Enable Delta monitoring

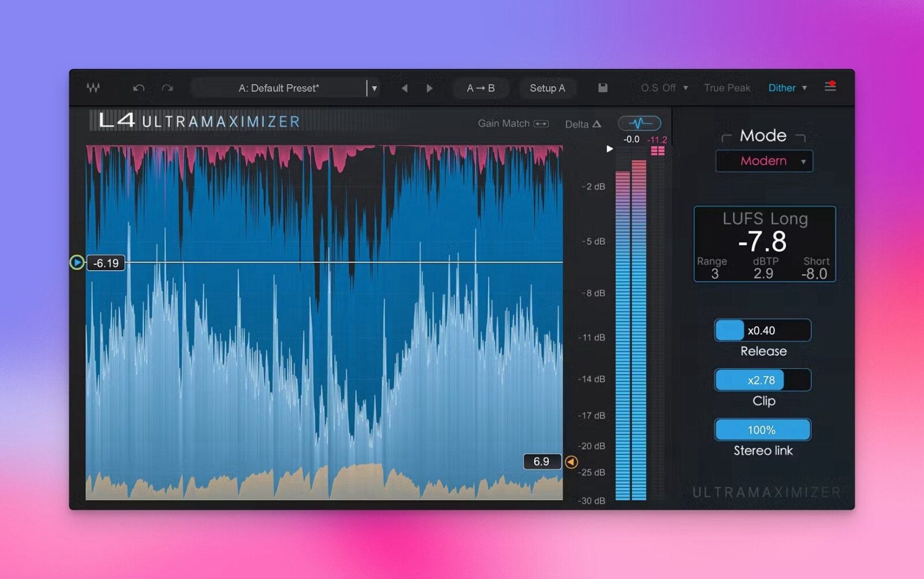tap(583, 124)
